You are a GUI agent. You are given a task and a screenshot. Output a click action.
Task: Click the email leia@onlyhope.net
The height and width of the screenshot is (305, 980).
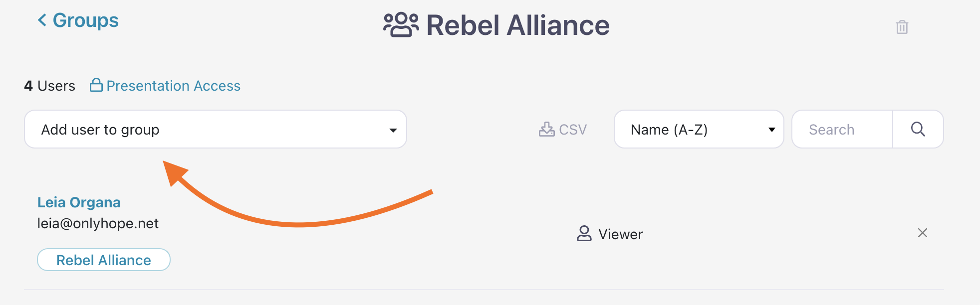click(x=98, y=223)
